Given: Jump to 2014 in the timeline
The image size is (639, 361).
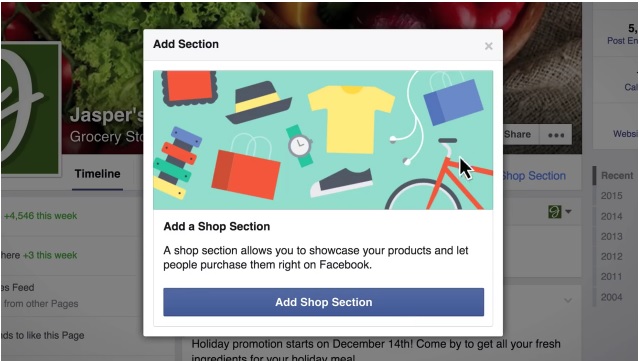Looking at the screenshot, I should [x=611, y=216].
